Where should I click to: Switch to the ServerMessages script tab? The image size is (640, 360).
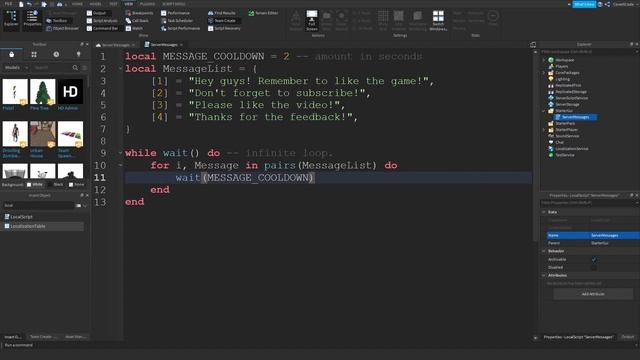(164, 44)
